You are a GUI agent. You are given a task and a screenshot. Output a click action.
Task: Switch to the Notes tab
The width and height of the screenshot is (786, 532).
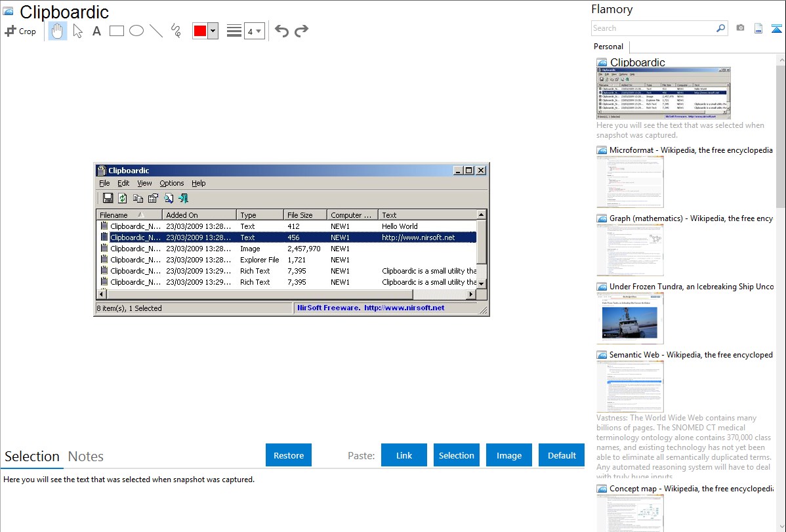pos(86,457)
